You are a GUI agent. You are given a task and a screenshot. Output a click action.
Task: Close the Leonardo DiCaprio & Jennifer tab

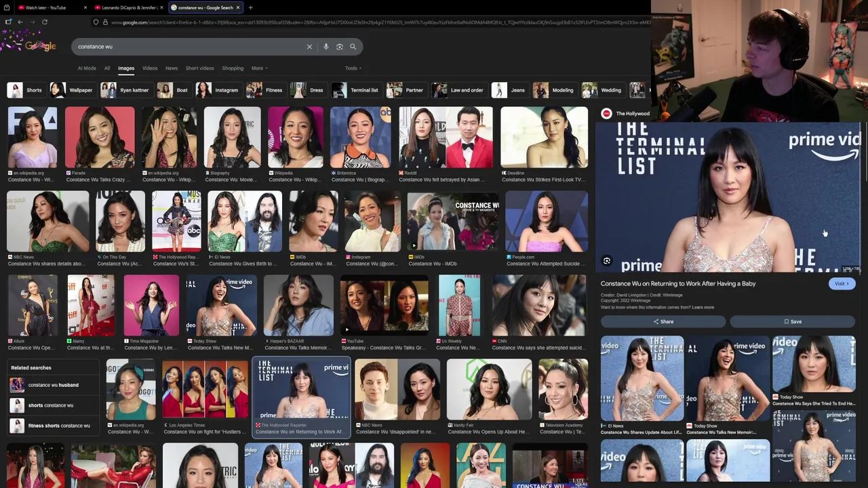(161, 7)
